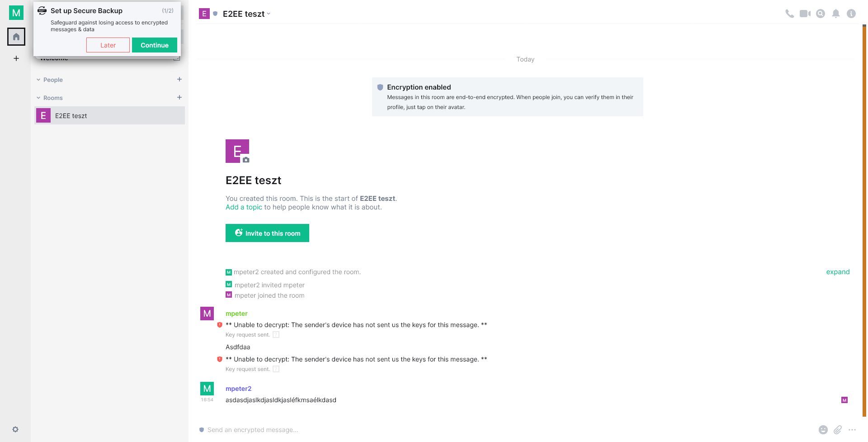Screen dimensions: 868x442
Task: Open the Home space icon in sidebar
Action: coord(16,37)
